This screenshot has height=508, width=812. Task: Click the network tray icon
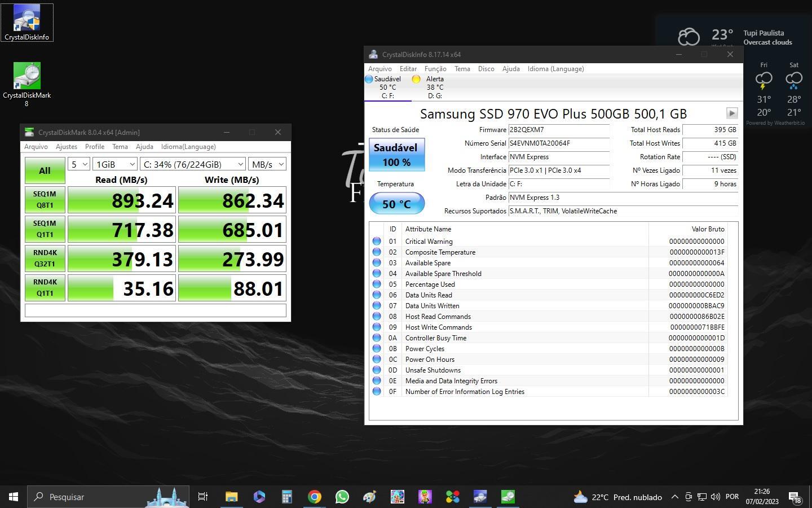(x=702, y=497)
